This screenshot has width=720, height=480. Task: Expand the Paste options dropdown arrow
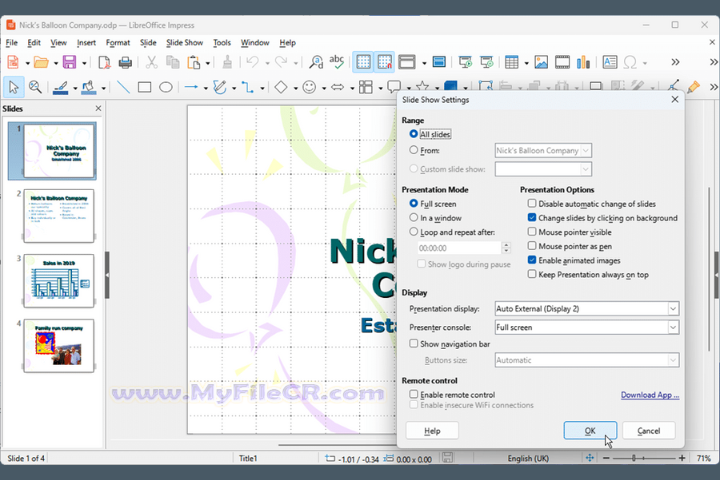pos(208,63)
